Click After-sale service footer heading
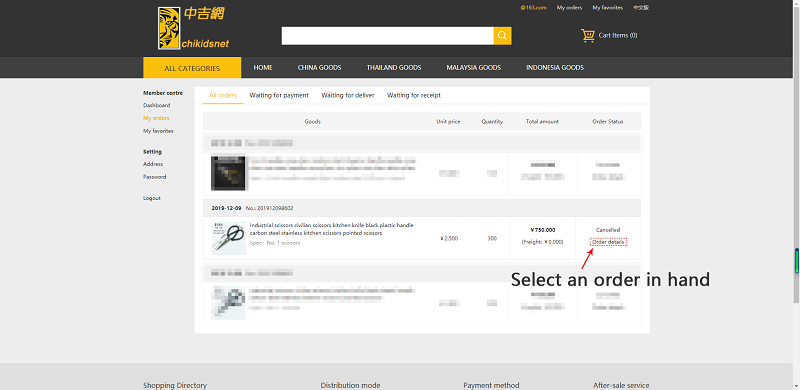The width and height of the screenshot is (800, 390). coord(621,385)
